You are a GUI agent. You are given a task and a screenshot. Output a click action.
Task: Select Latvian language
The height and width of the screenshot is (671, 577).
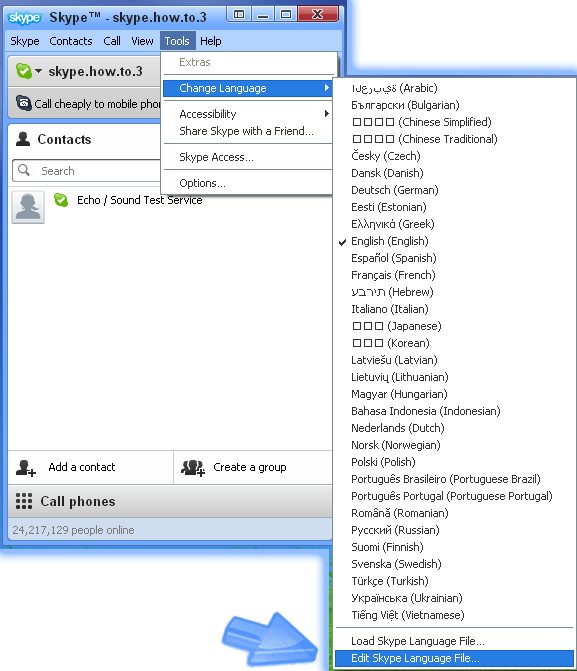pyautogui.click(x=394, y=360)
